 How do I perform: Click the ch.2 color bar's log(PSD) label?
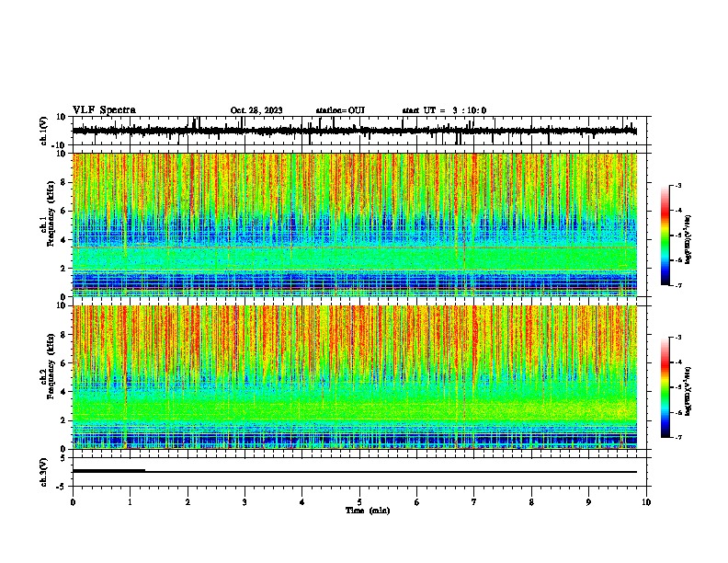tap(688, 391)
